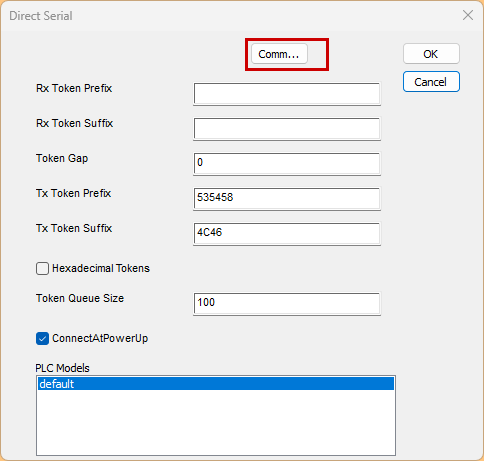Open the Comm... settings button
The height and width of the screenshot is (461, 484).
(x=279, y=54)
